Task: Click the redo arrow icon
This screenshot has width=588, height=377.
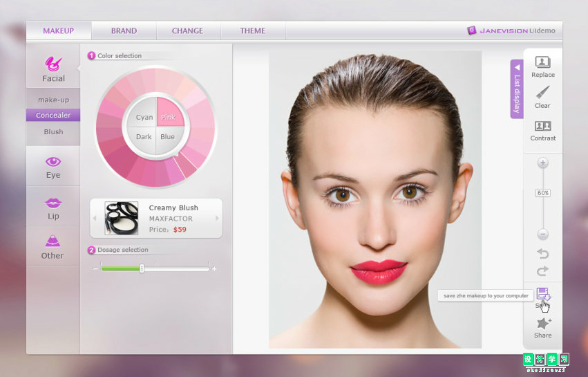Action: pos(542,270)
